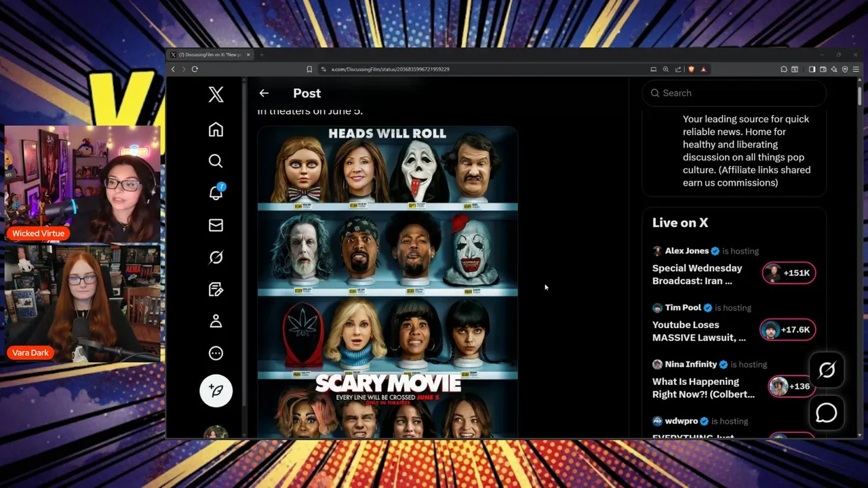This screenshot has height=488, width=868.
Task: Go to Home in X sidebar
Action: click(216, 129)
